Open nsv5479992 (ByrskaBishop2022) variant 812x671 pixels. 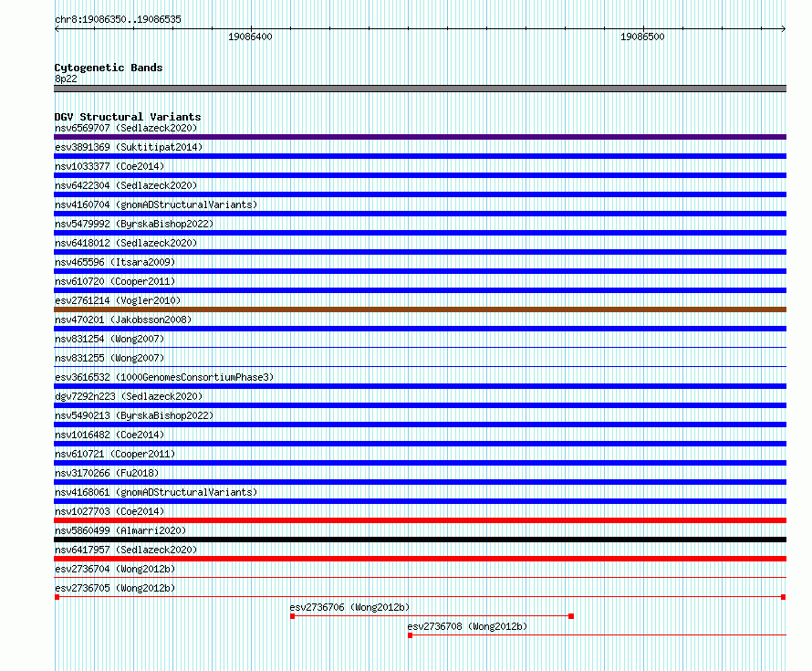(x=134, y=224)
